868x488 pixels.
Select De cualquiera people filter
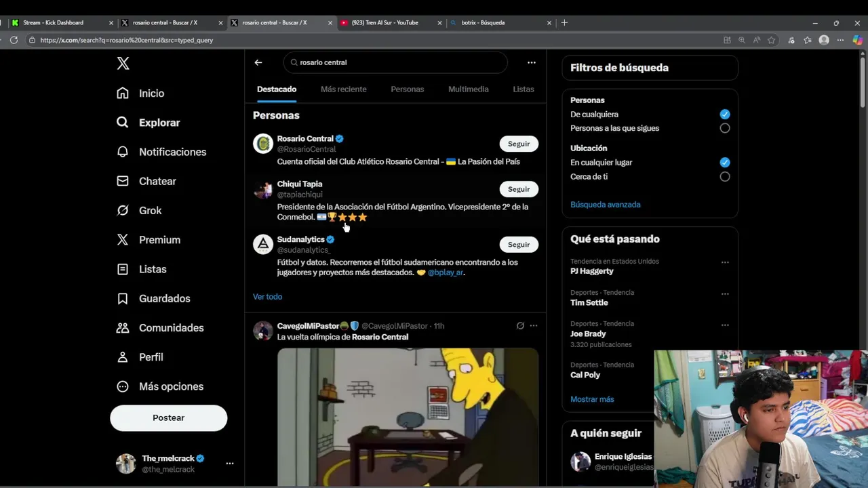pyautogui.click(x=725, y=114)
